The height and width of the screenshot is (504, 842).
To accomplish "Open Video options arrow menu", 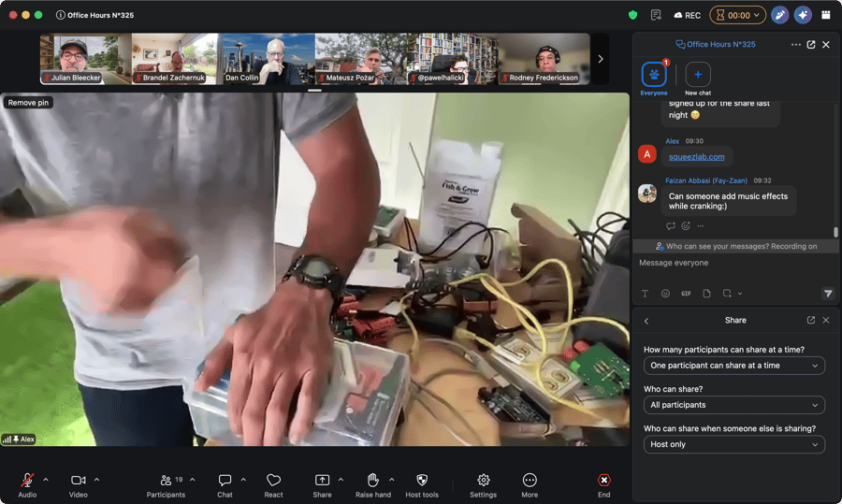I will pos(96,480).
